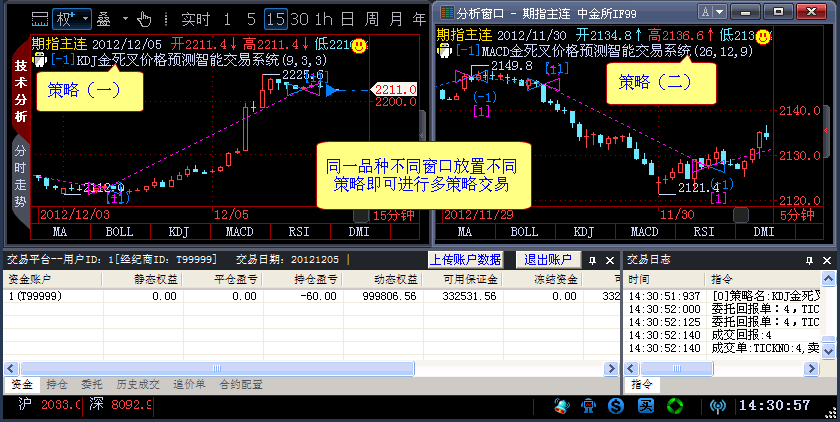Click the blue S icon in status bar
This screenshot has width=840, height=422.
pos(617,406)
